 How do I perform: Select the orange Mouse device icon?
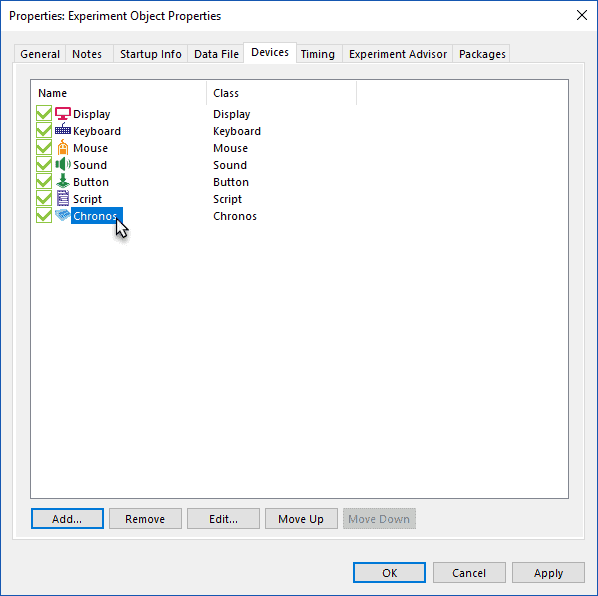[63, 148]
